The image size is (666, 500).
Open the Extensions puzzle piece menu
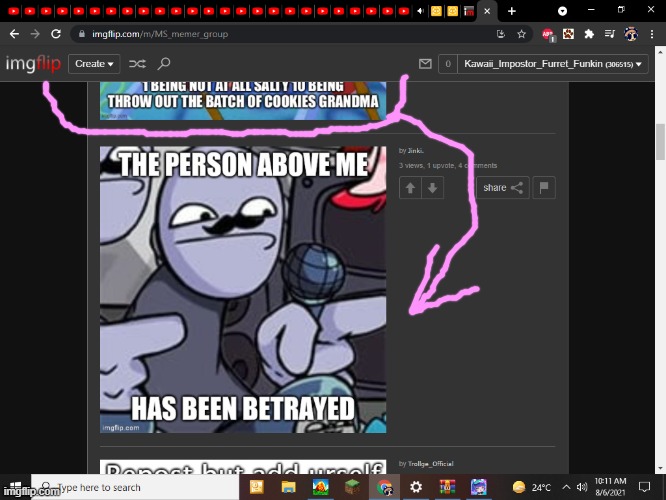pos(589,34)
